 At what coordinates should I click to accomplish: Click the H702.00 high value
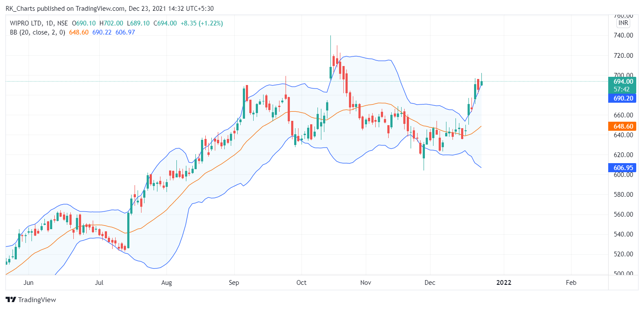pos(111,23)
